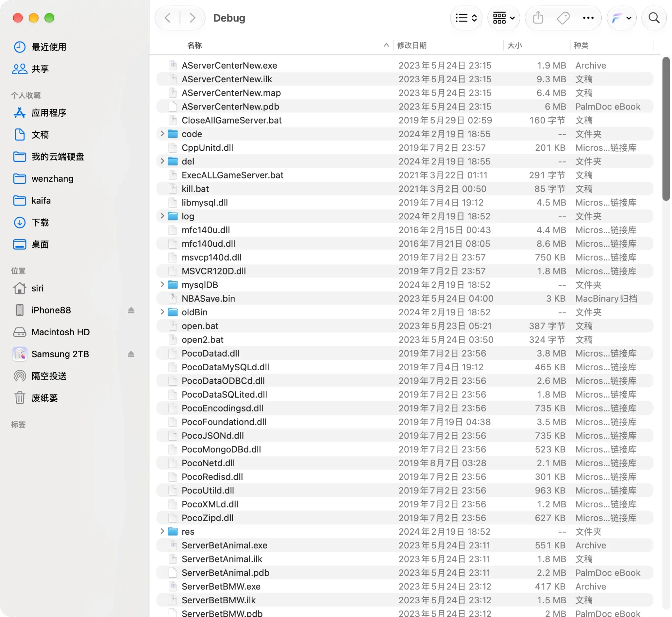Viewport: 672px width, 617px height.
Task: Open the group-by grid dropdown
Action: coord(504,18)
